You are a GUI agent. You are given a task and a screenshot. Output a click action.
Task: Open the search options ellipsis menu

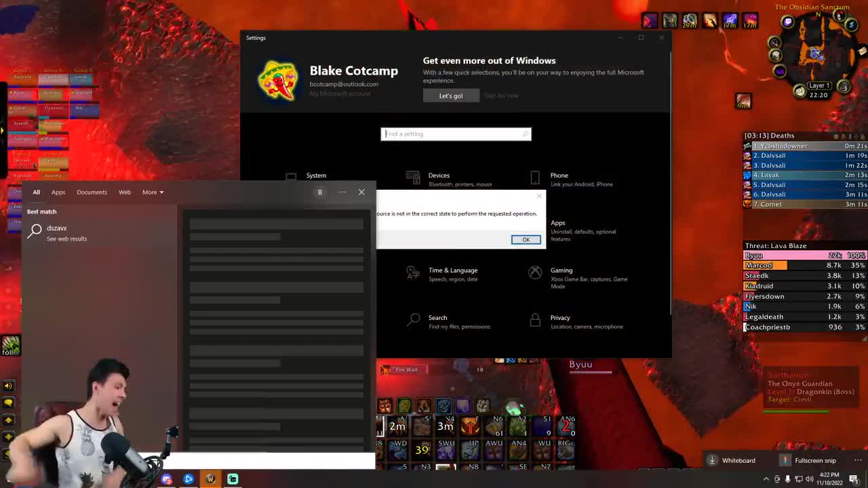pyautogui.click(x=342, y=192)
